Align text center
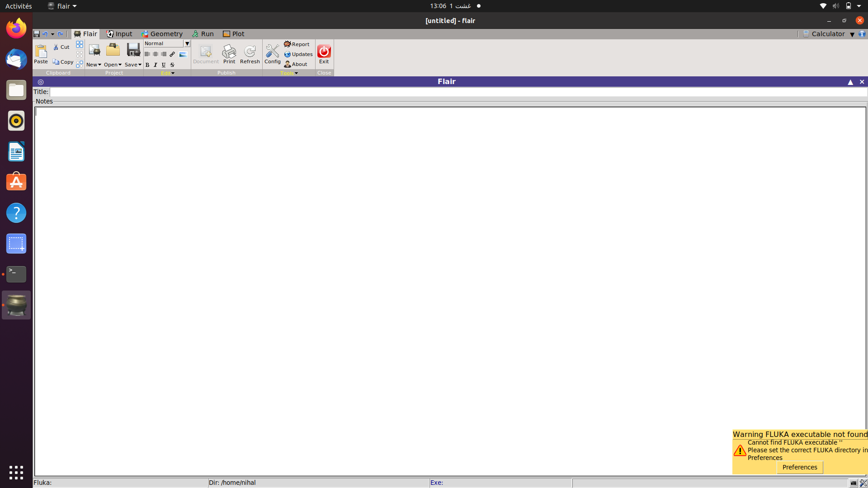This screenshot has height=488, width=868. (x=156, y=54)
